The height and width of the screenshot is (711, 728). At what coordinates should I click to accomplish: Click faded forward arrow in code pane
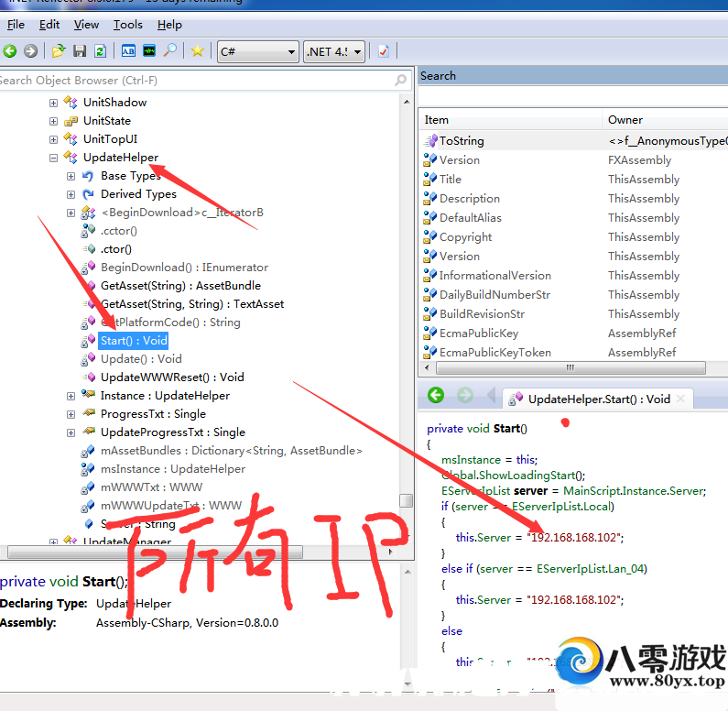(465, 396)
